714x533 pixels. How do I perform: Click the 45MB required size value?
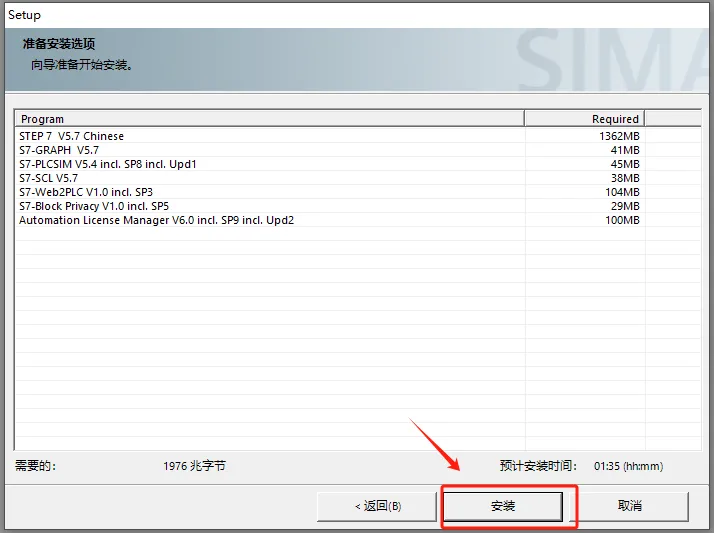coord(625,164)
